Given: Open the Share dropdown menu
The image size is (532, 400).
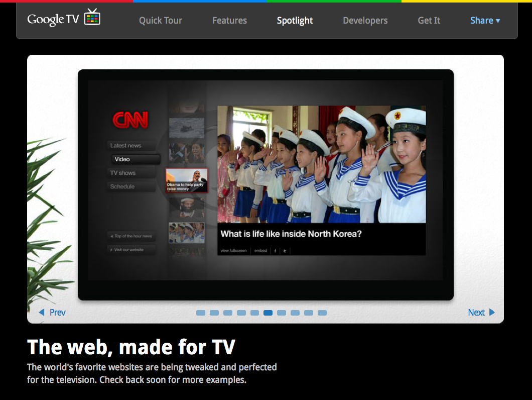Looking at the screenshot, I should click(485, 21).
